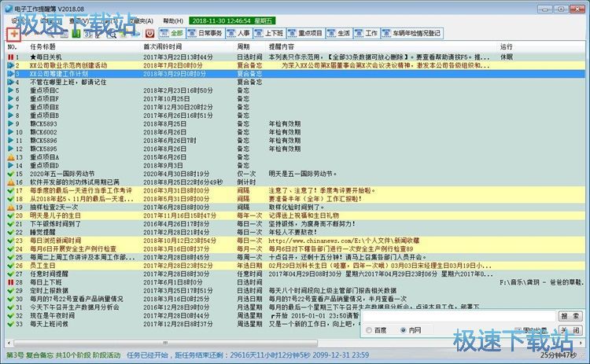590x364 pixels.
Task: Click the play icon of row 5 重点项目C
Action: tap(10, 90)
